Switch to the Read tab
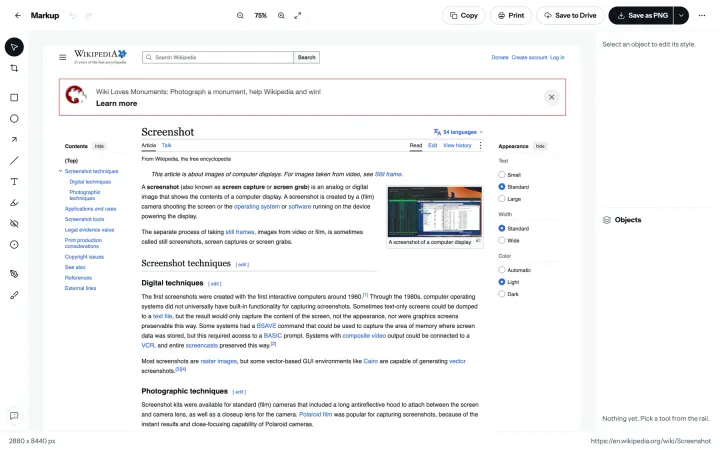This screenshot has height=450, width=720. pos(416,145)
